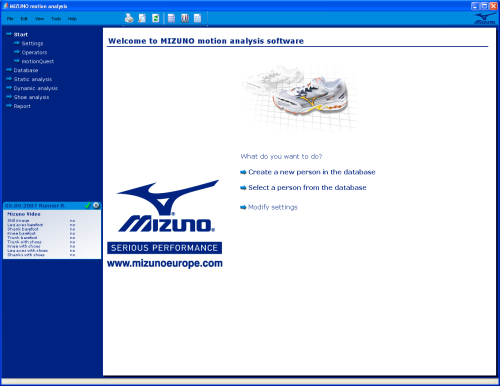Viewport: 500px width, 386px height.
Task: Click the Mizuno Video heading
Action: click(x=24, y=214)
